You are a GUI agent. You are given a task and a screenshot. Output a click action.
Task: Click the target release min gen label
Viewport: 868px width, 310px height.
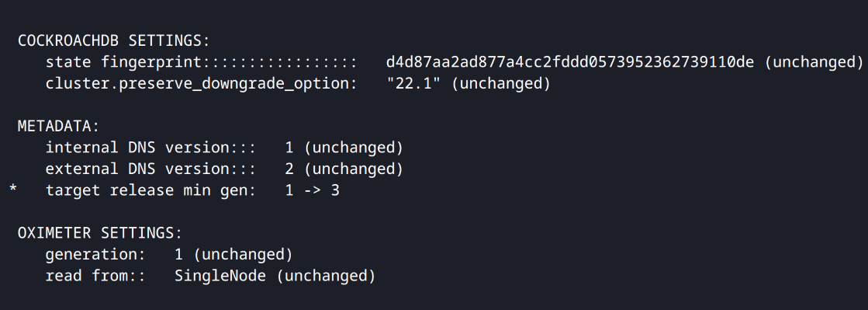(x=151, y=190)
